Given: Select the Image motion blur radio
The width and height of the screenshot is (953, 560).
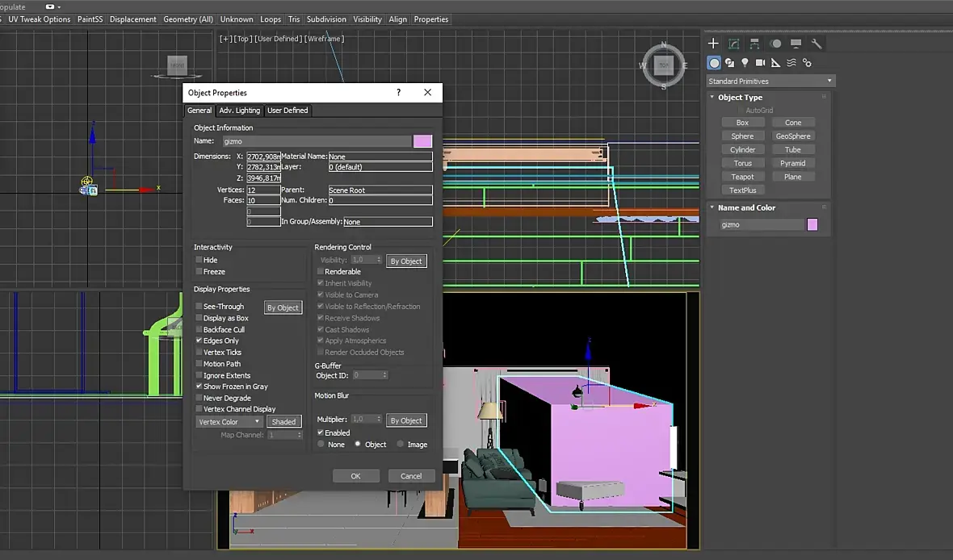Looking at the screenshot, I should point(401,445).
